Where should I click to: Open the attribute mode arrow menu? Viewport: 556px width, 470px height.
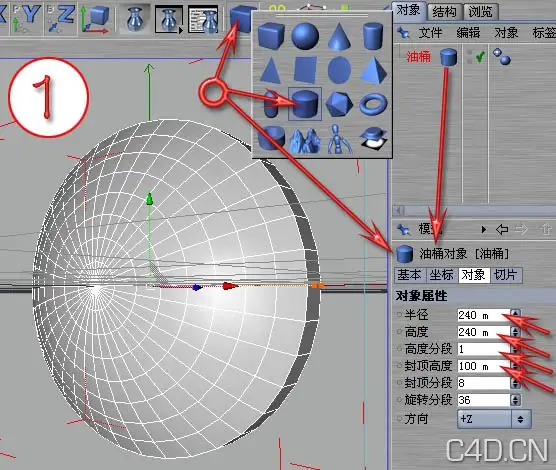coord(483,230)
